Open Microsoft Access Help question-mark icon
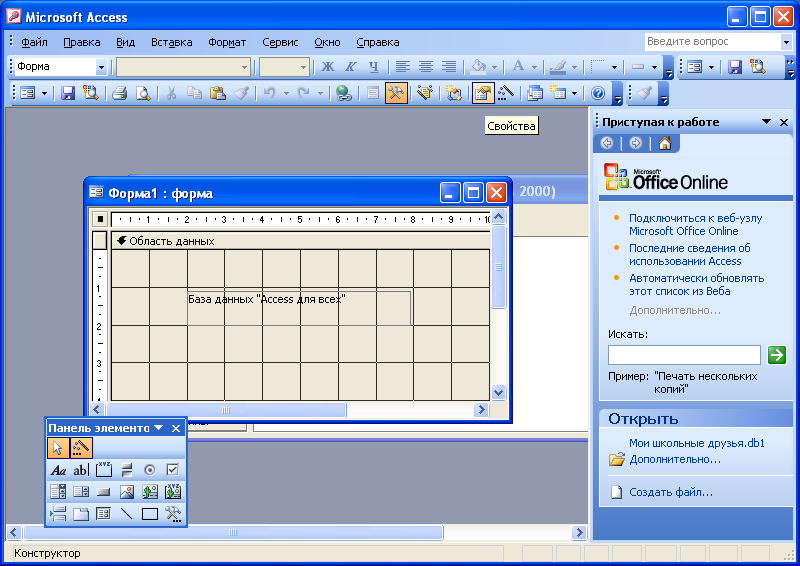This screenshot has width=800, height=566. (x=598, y=93)
